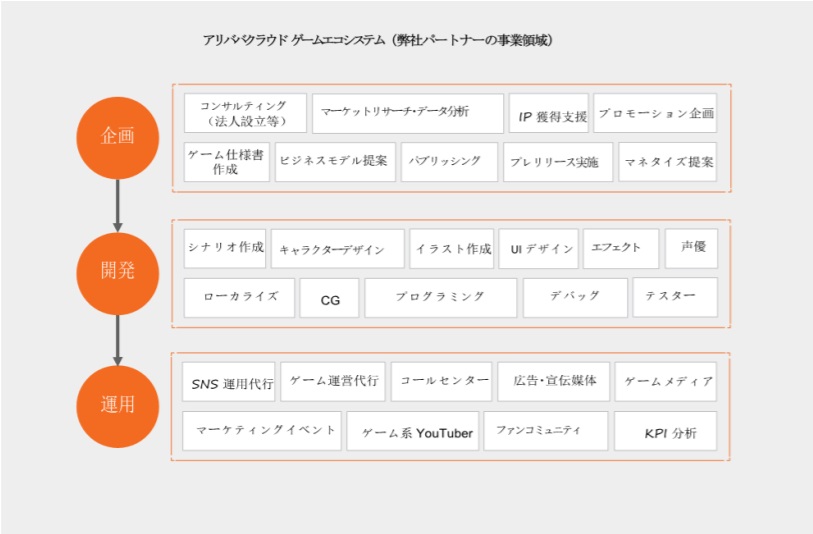Click the マーケティングイベント box
813x534 pixels.
click(x=262, y=431)
